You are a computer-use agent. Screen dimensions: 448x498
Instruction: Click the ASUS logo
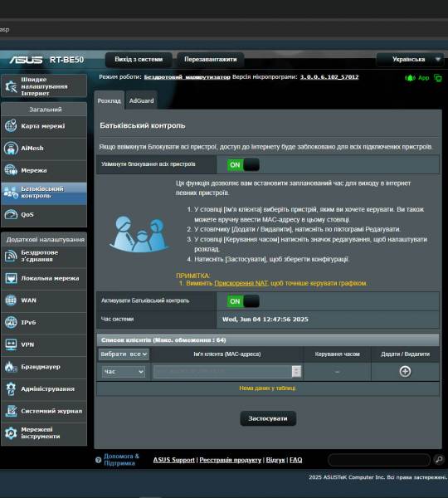[x=26, y=60]
